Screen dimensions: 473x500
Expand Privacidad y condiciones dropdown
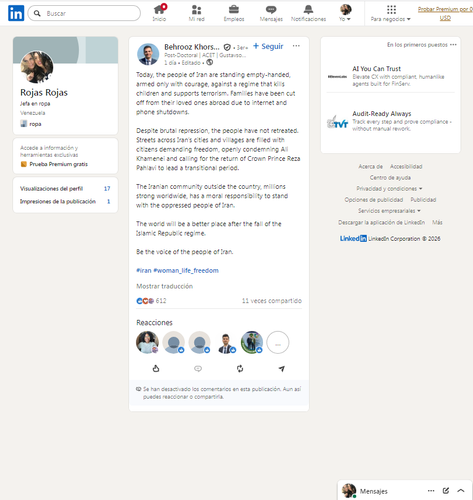pyautogui.click(x=389, y=189)
